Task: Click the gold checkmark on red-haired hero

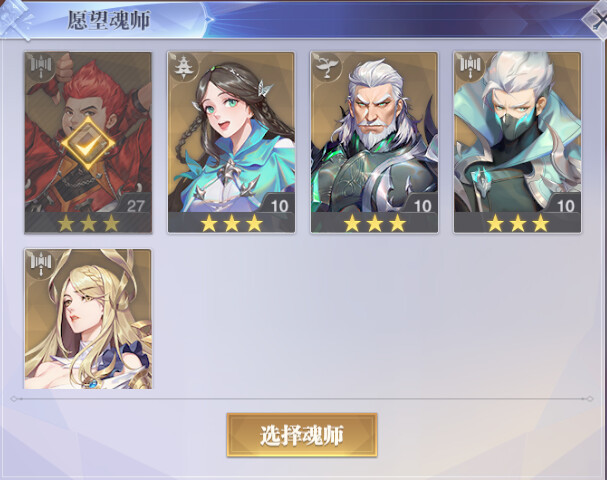Action: coord(88,144)
